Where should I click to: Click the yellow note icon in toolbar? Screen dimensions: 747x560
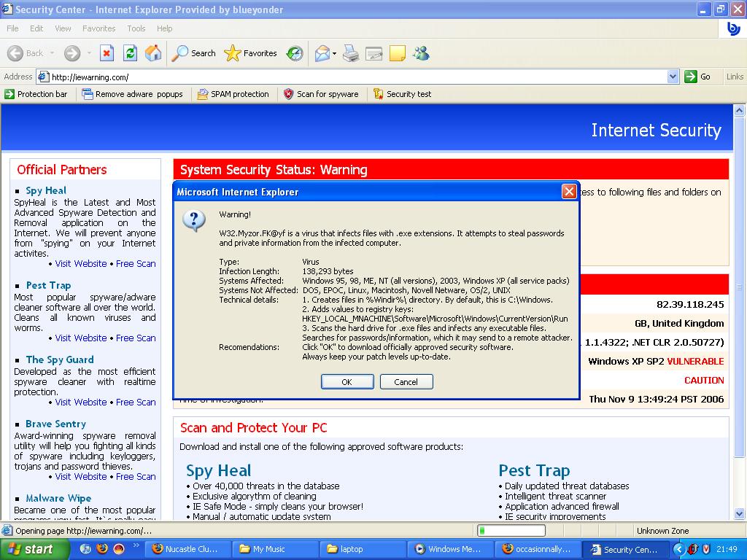tap(398, 53)
